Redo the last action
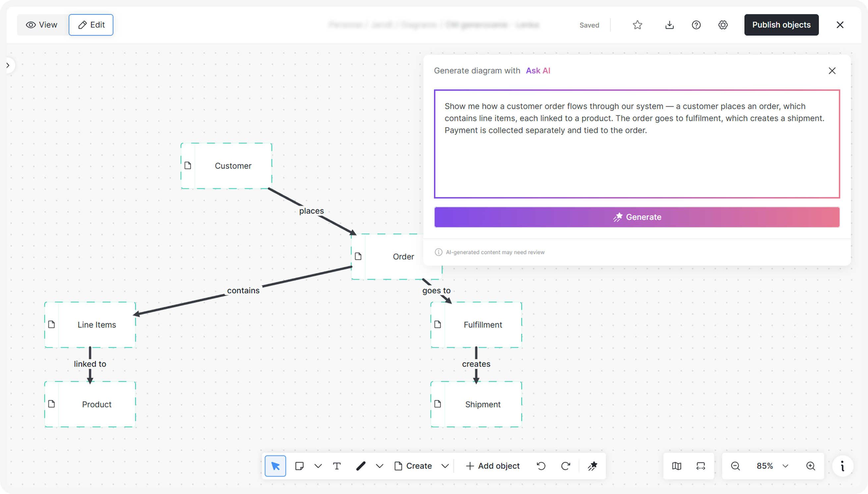Viewport: 868px width, 494px height. (x=566, y=466)
